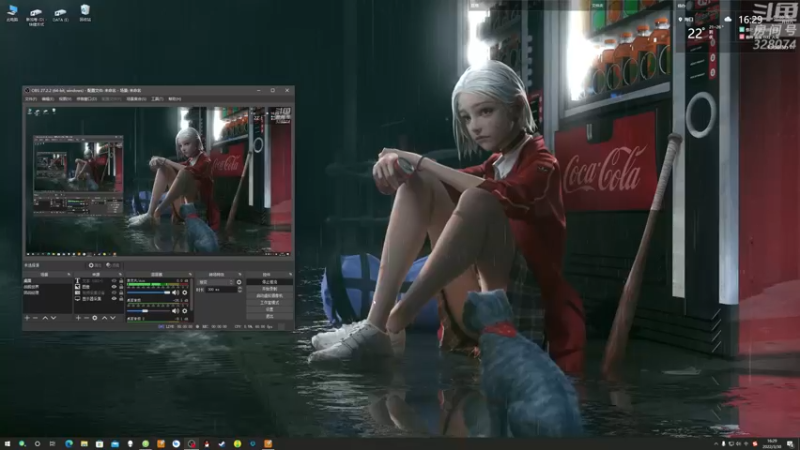Open the File menu in OBS
Screen dimensions: 800x450
(x=31, y=99)
